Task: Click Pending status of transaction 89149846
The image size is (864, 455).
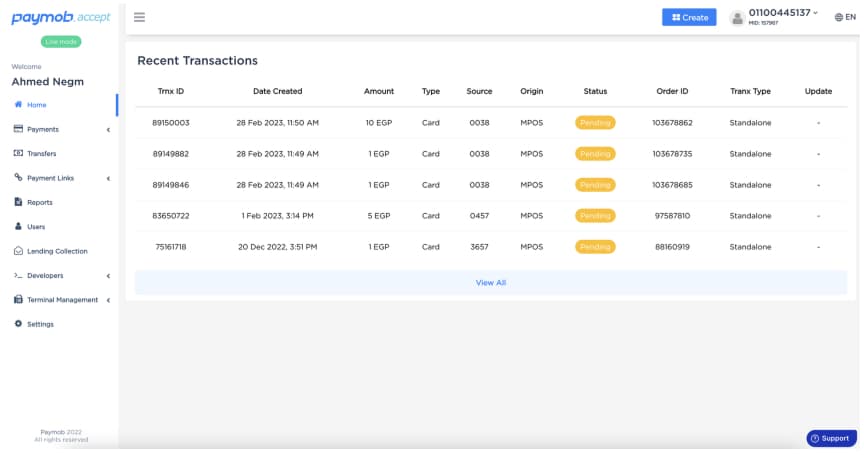Action: pyautogui.click(x=595, y=185)
